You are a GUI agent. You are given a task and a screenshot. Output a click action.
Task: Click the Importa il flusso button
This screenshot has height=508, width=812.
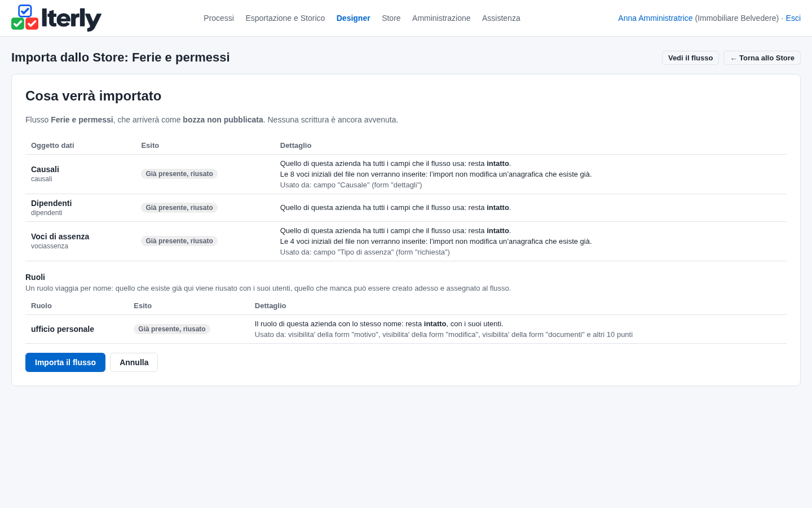65,362
